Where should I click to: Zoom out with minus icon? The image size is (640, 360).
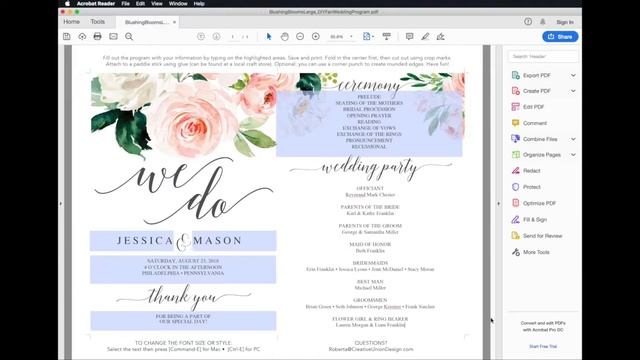pyautogui.click(x=300, y=37)
